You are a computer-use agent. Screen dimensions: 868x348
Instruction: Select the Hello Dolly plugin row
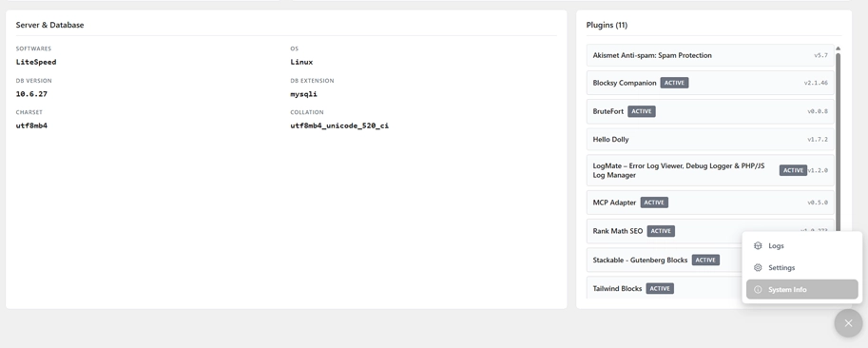point(710,140)
